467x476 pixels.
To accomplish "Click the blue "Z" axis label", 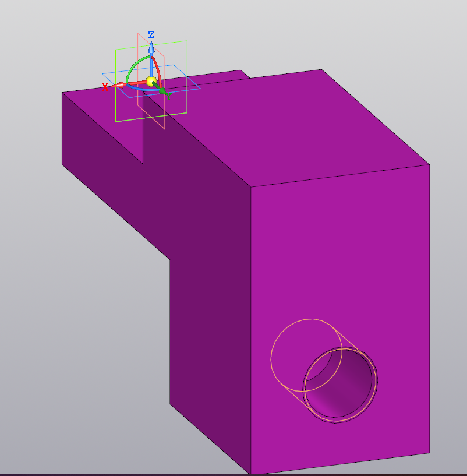I will point(151,34).
